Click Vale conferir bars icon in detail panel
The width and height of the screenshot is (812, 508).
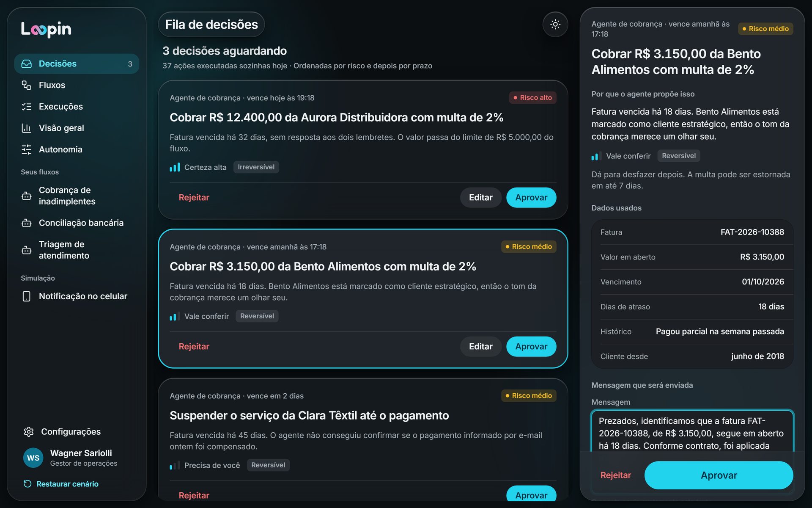pos(596,156)
